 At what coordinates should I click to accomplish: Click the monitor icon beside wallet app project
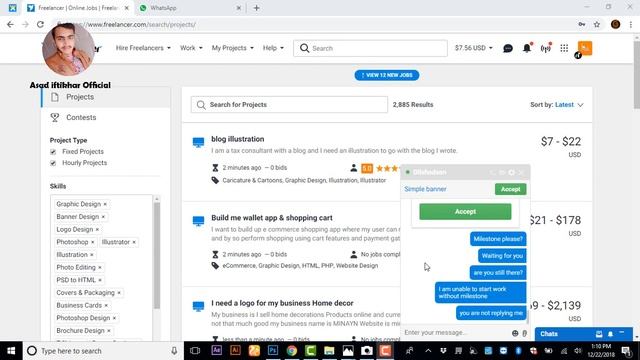[198, 221]
